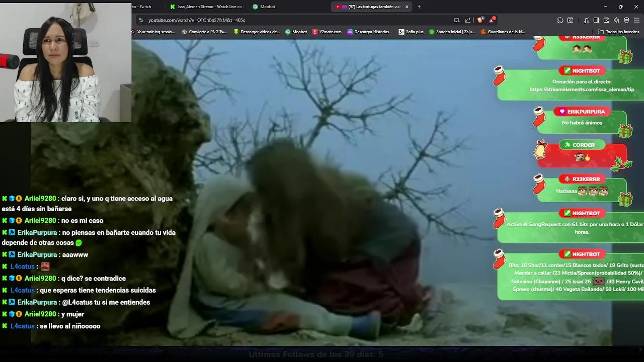Open the Sofia plus bookmark

pyautogui.click(x=411, y=32)
